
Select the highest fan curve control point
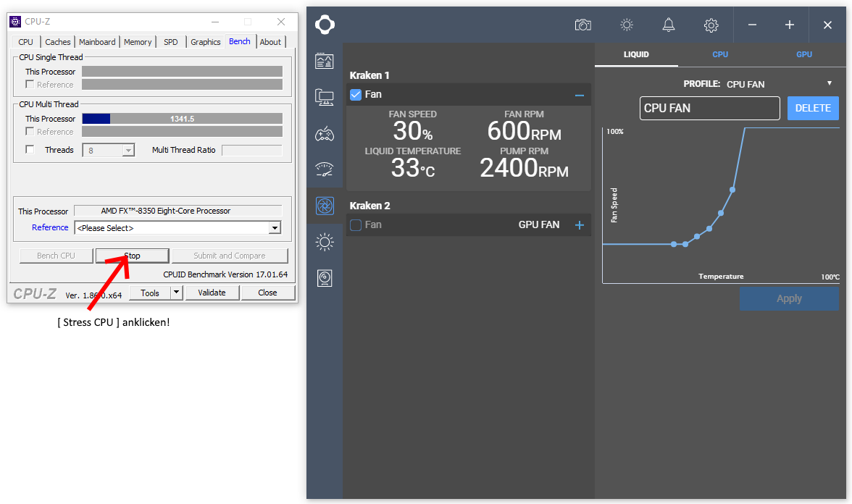point(732,190)
